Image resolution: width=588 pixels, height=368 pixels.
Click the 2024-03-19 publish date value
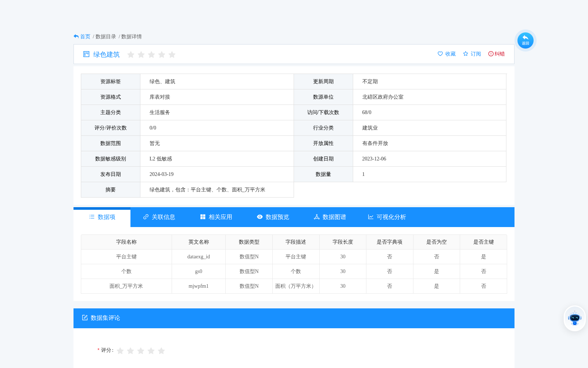[x=162, y=174]
